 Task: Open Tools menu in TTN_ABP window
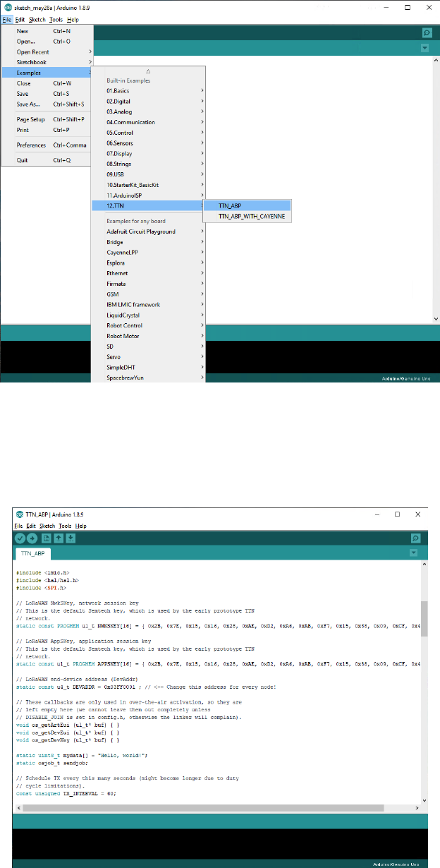coord(65,526)
